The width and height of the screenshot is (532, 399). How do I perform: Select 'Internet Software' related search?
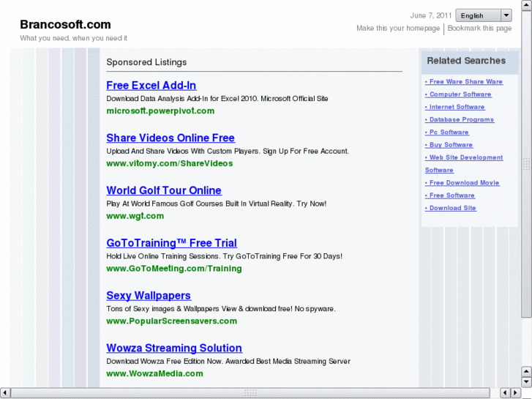[x=454, y=107]
